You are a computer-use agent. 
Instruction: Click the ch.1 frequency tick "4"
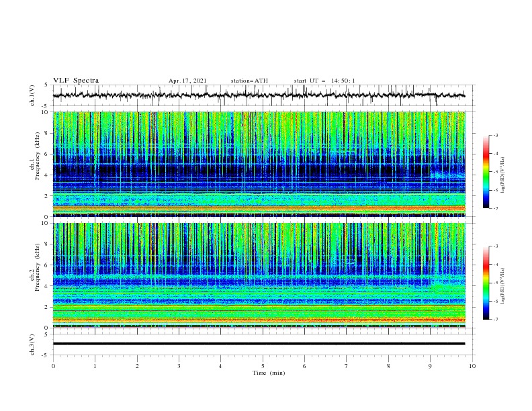point(47,175)
